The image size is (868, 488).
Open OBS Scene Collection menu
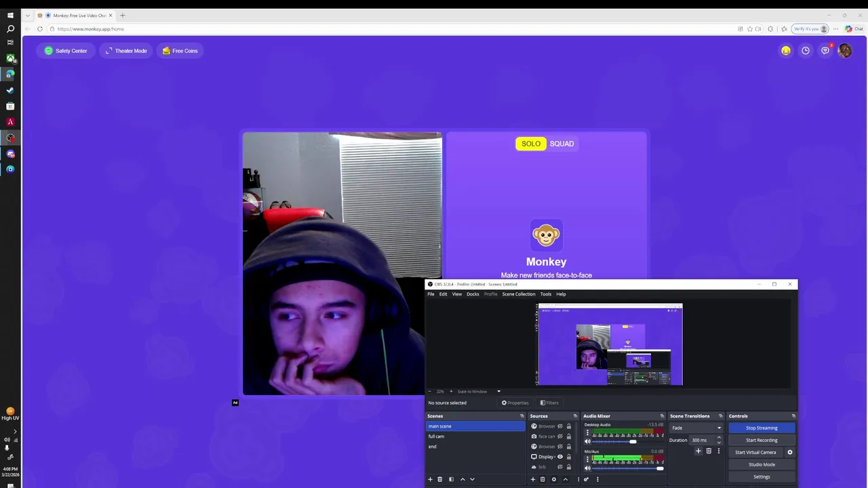pyautogui.click(x=519, y=294)
